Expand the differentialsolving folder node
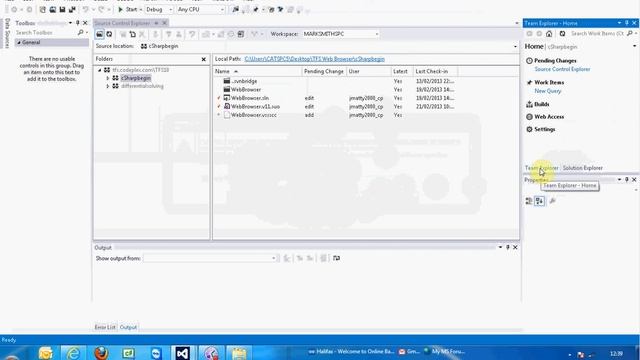 108,86
